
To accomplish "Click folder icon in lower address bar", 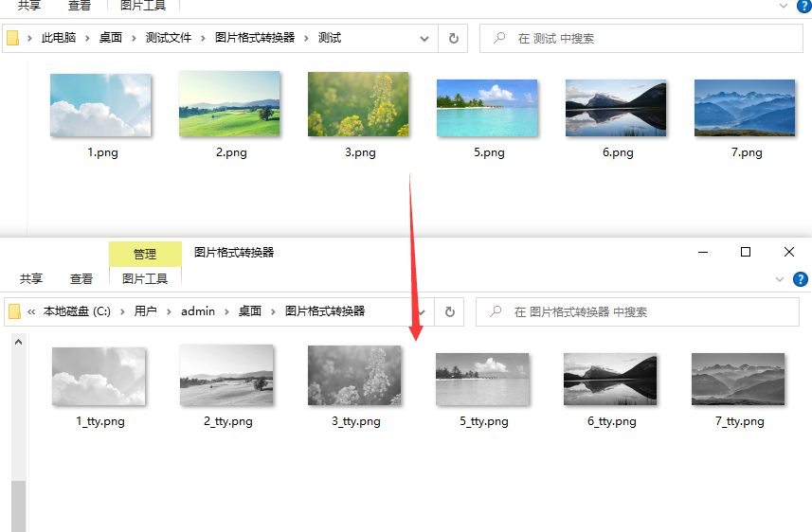I will (14, 311).
